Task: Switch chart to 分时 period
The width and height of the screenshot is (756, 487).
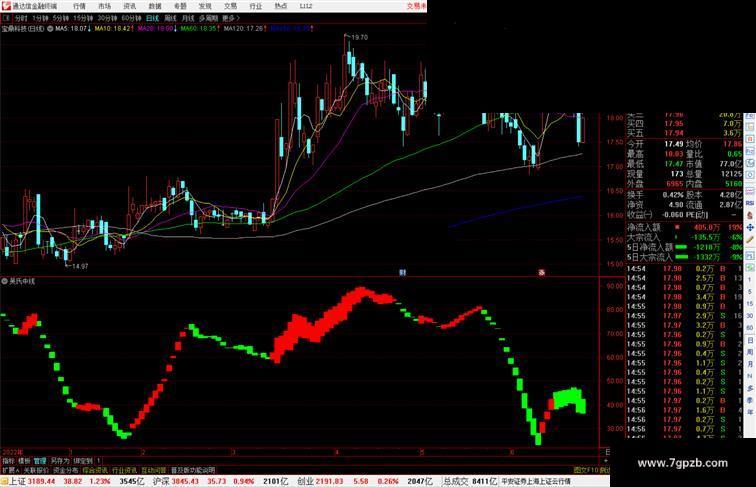Action: tap(21, 18)
